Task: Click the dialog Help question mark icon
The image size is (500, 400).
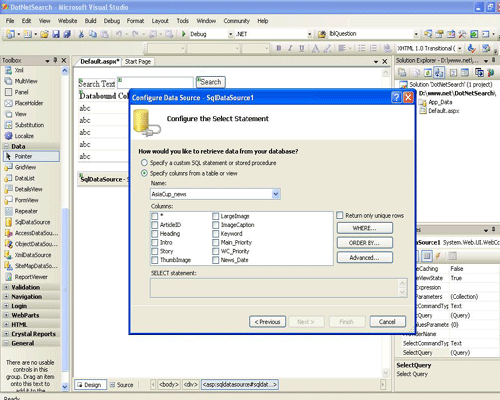Action: point(396,97)
